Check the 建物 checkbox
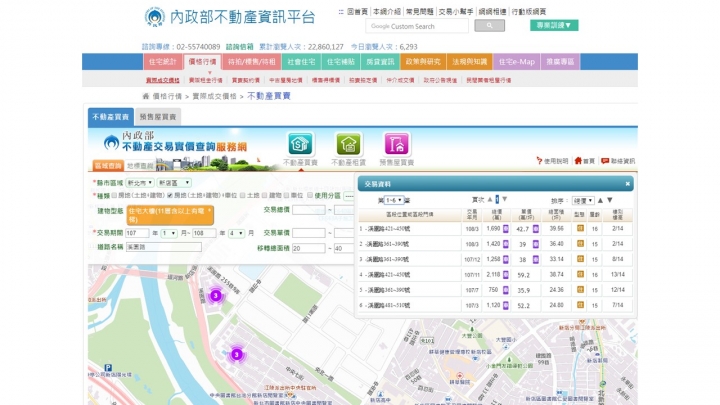This screenshot has height=405, width=720. (264, 195)
